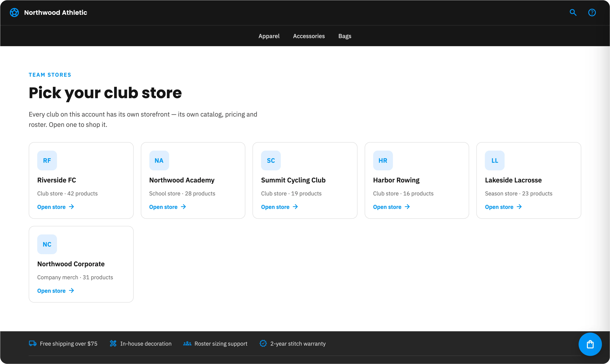The width and height of the screenshot is (610, 364).
Task: Click 'Club store · 19 products' text
Action: pos(291,194)
